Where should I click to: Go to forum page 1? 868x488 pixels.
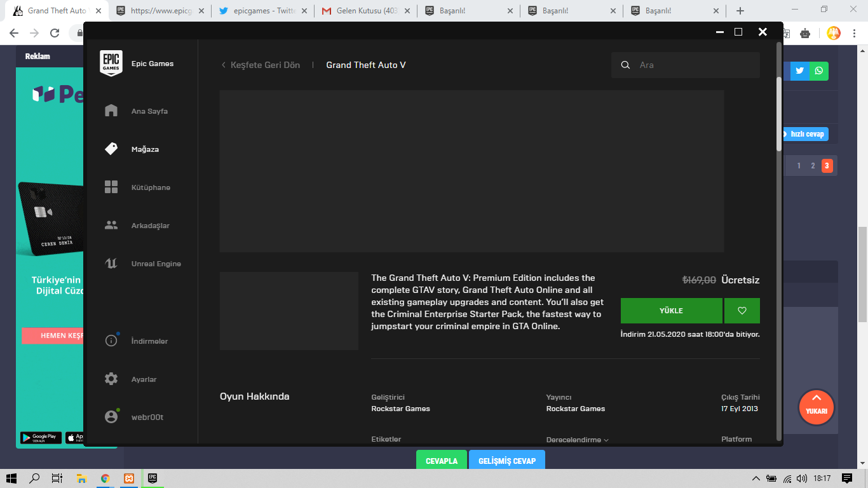[x=799, y=166]
